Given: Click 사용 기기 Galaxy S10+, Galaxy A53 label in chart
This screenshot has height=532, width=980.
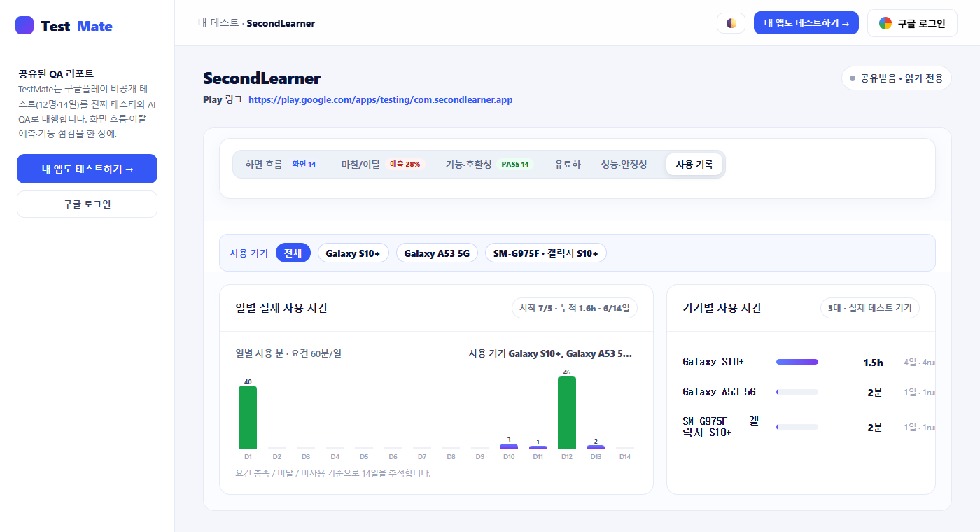Looking at the screenshot, I should point(550,353).
